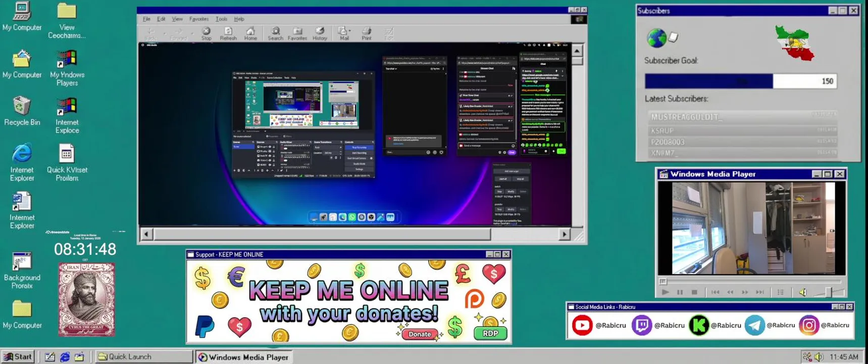Viewport: 868px width, 364px height.
Task: Go to Home via the house icon
Action: [250, 34]
